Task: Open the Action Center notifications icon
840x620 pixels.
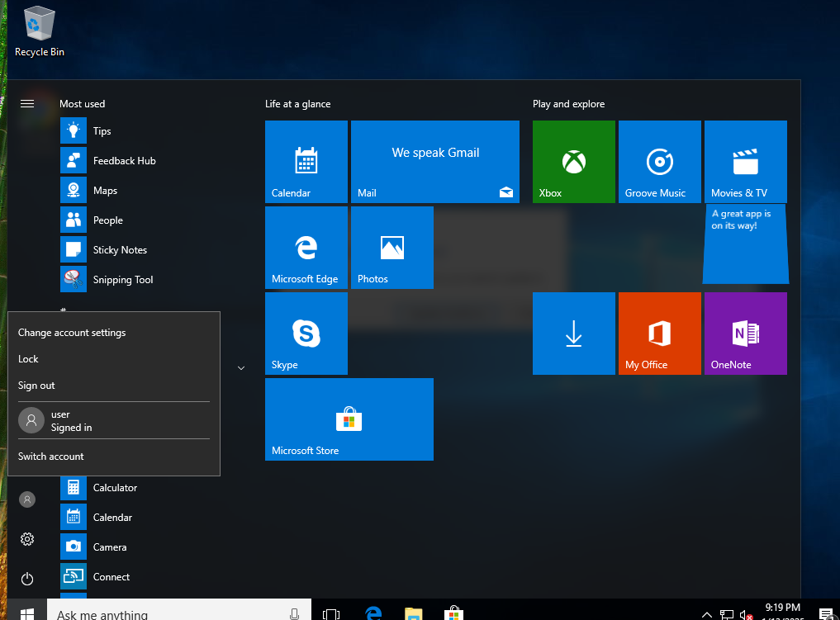Action: coord(827,613)
